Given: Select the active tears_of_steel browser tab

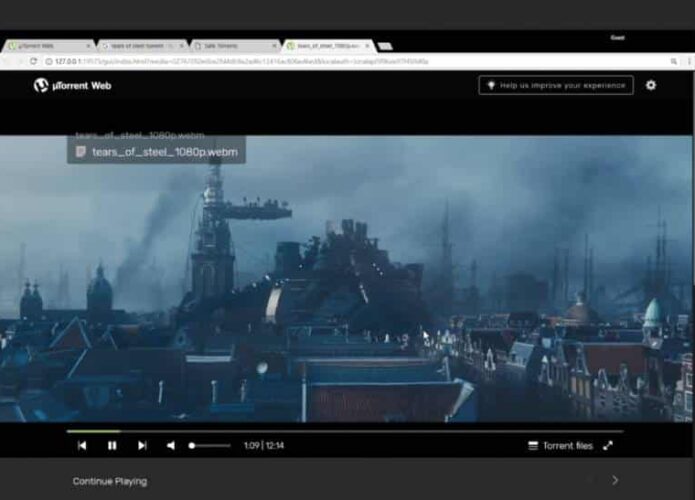Looking at the screenshot, I should click(327, 46).
